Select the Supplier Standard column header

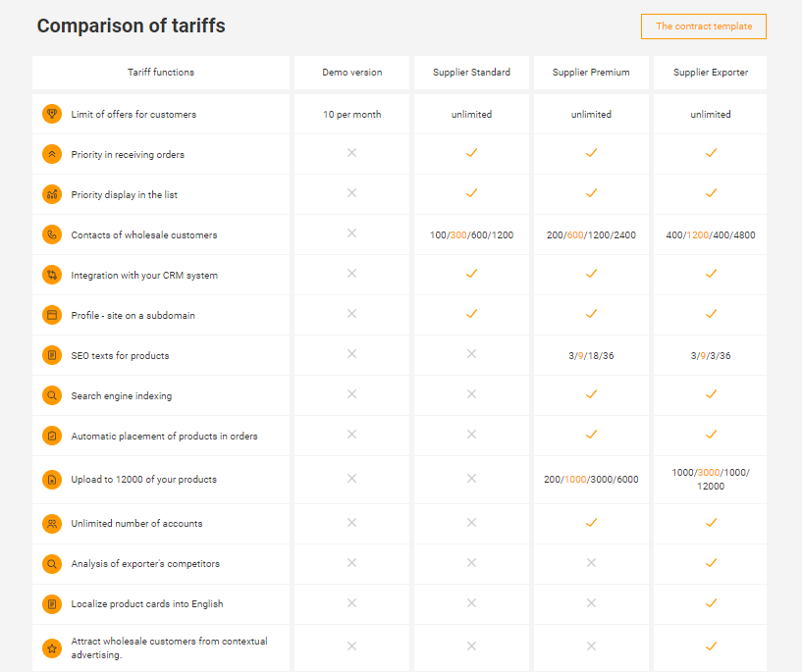point(471,73)
